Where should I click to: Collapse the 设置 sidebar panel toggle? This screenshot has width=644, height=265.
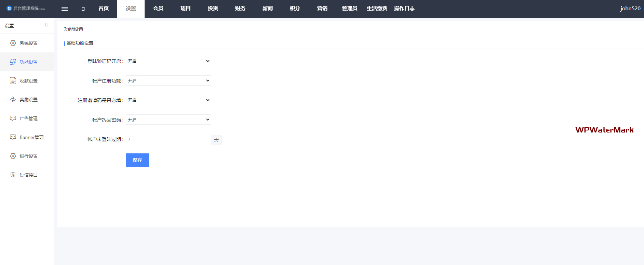pos(47,25)
